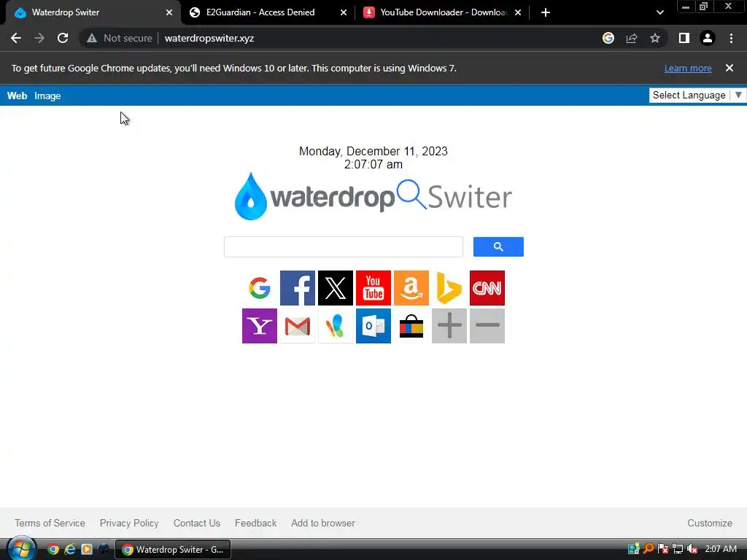Open the Privacy Policy link

tap(129, 523)
